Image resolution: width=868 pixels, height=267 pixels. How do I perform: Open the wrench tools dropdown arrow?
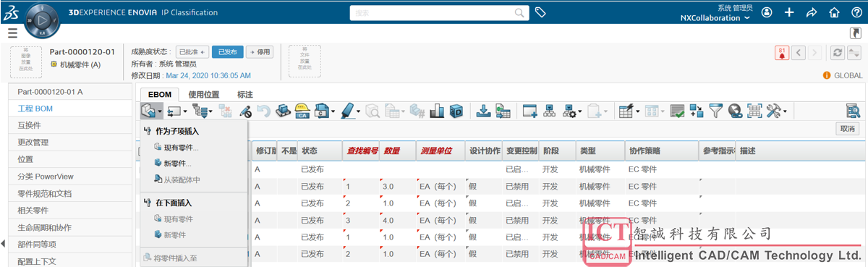pos(785,111)
